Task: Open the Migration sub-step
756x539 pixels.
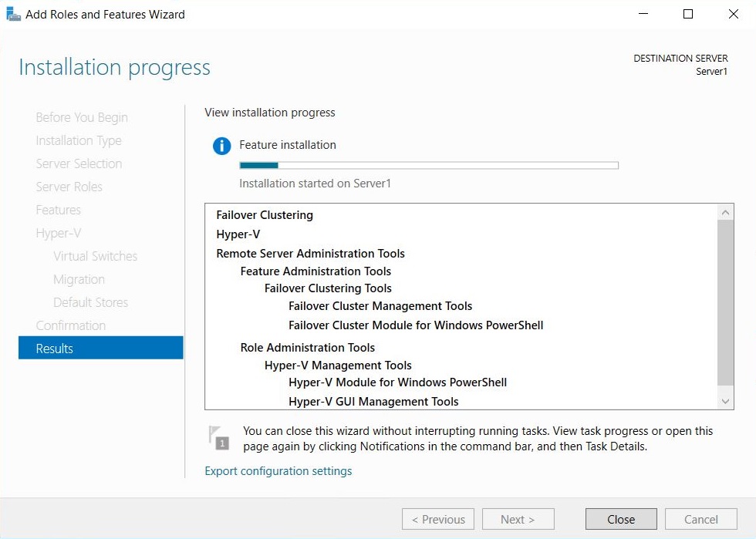Action: 79,280
